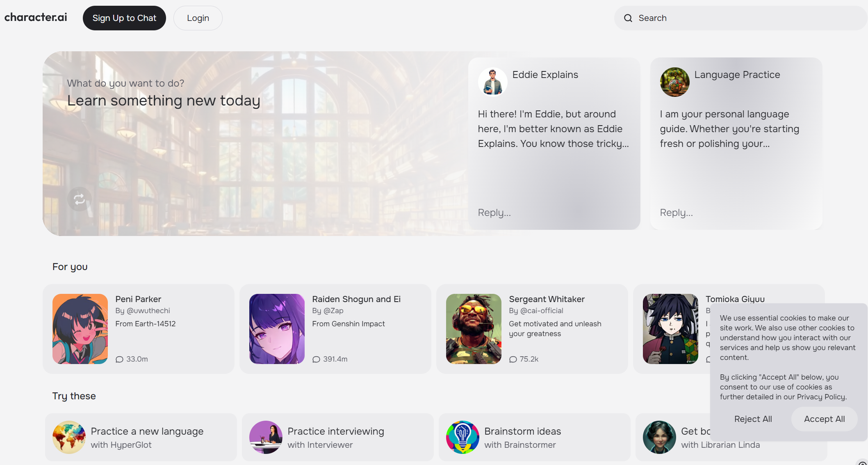Click the refresh suggestions icon on banner
868x465 pixels.
click(x=79, y=199)
